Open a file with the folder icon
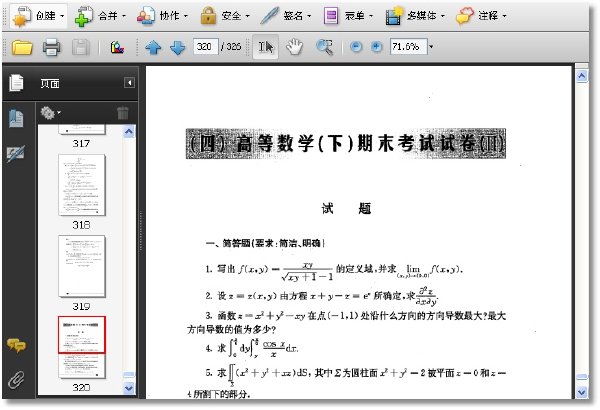Screen dimensions: 600x410 point(22,47)
